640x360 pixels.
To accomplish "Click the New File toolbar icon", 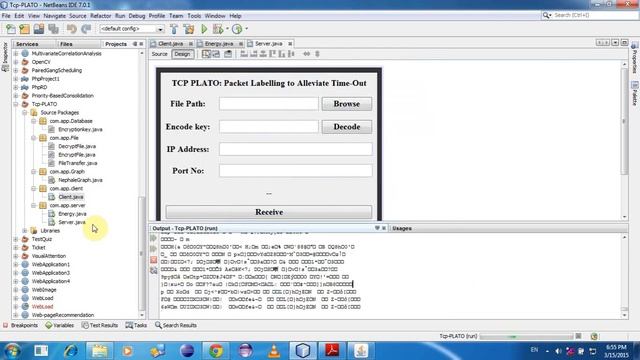I will (x=11, y=29).
